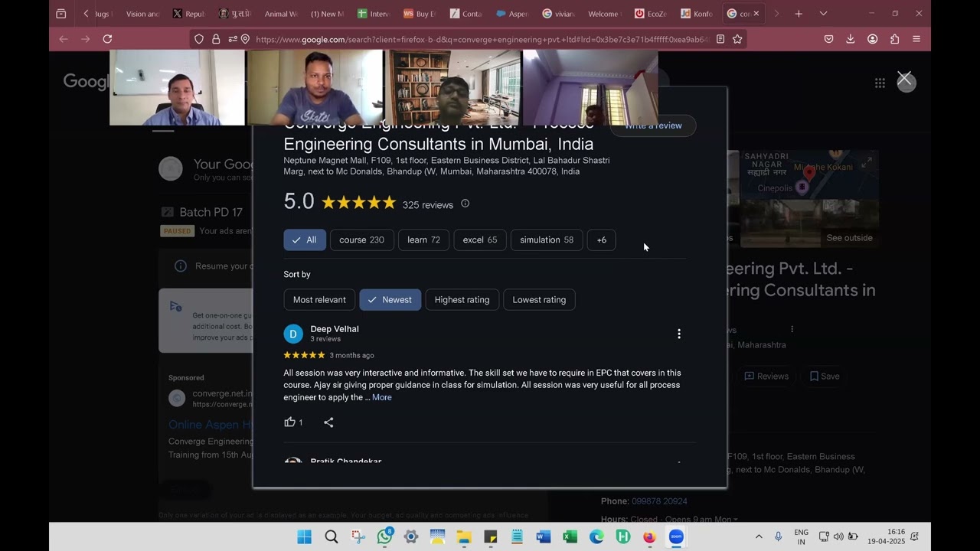The height and width of the screenshot is (551, 980).
Task: Open Word from the taskbar
Action: tap(544, 536)
